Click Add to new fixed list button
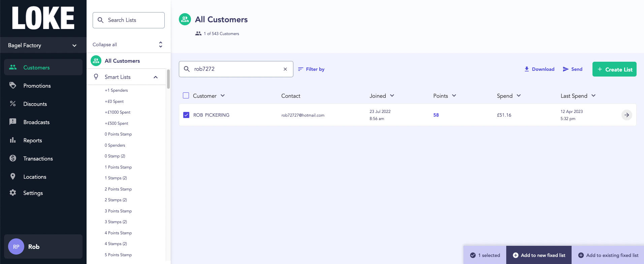This screenshot has width=644, height=264. click(539, 255)
